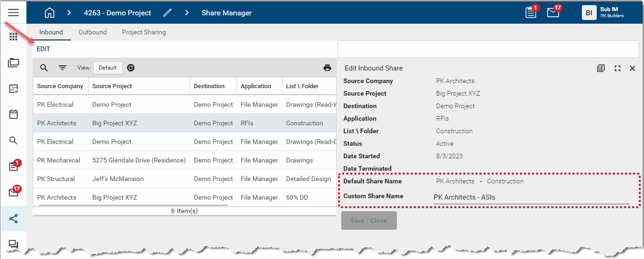This screenshot has height=259, width=644.
Task: Print the inbound shares list
Action: click(x=327, y=68)
